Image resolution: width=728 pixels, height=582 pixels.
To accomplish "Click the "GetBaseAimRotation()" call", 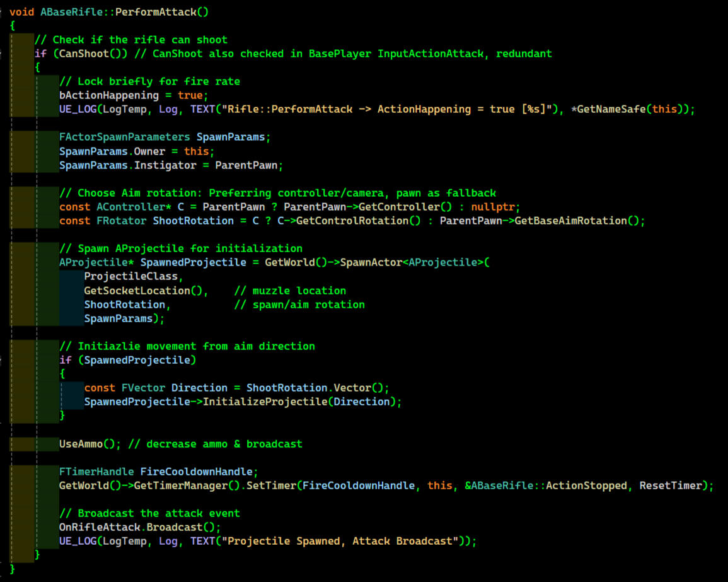I will coord(577,221).
